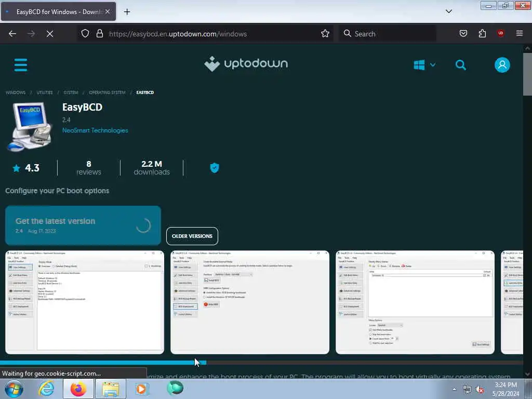This screenshot has width=532, height=399.
Task: Click the Firefox search box
Action: point(387,34)
